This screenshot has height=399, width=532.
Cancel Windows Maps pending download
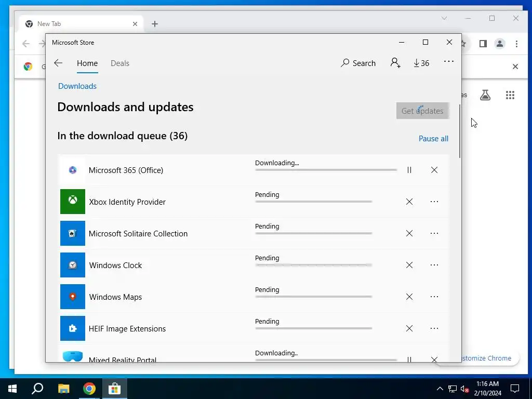(409, 297)
